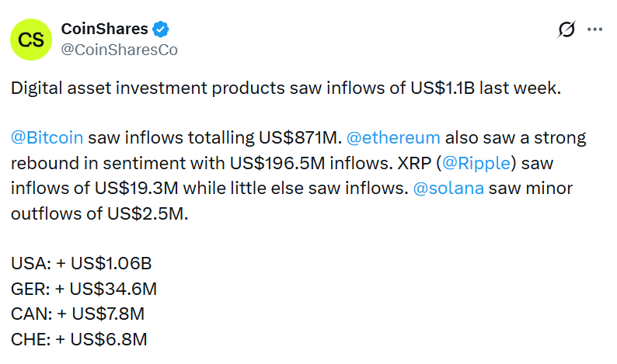Screen dimensions: 617x364
Task: Click the GER: + US$34.6M line
Action: (x=84, y=289)
